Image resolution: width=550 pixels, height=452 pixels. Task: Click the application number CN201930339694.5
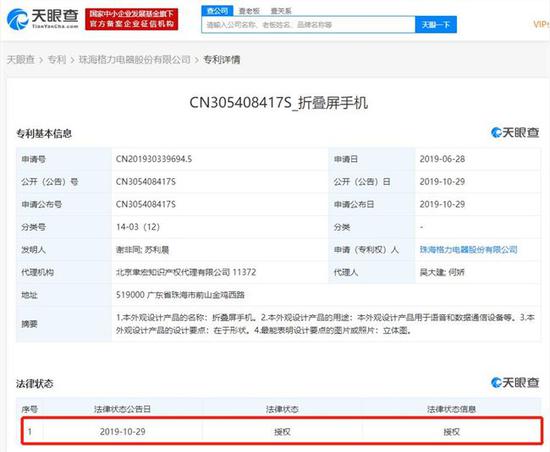[x=154, y=159]
